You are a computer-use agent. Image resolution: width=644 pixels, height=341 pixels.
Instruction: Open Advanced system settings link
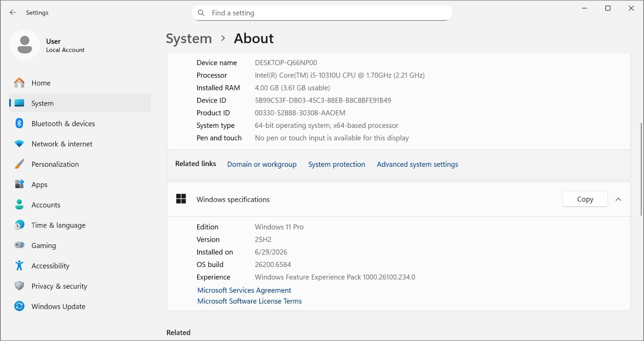[417, 164]
